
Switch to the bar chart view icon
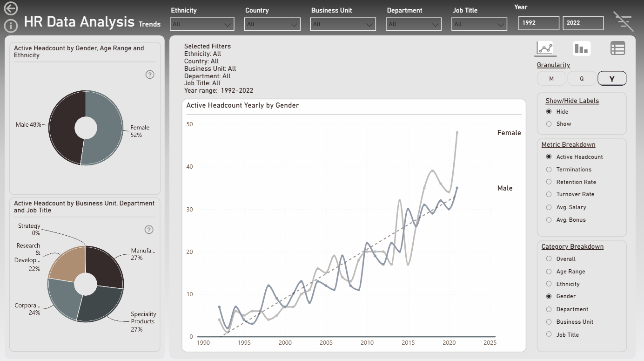tap(582, 48)
